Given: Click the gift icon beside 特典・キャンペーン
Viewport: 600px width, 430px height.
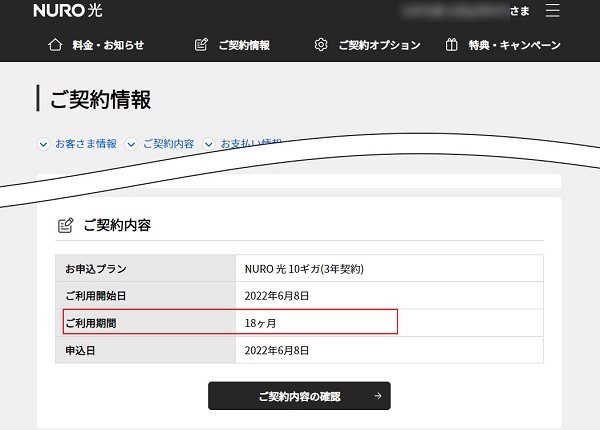Looking at the screenshot, I should (x=452, y=45).
